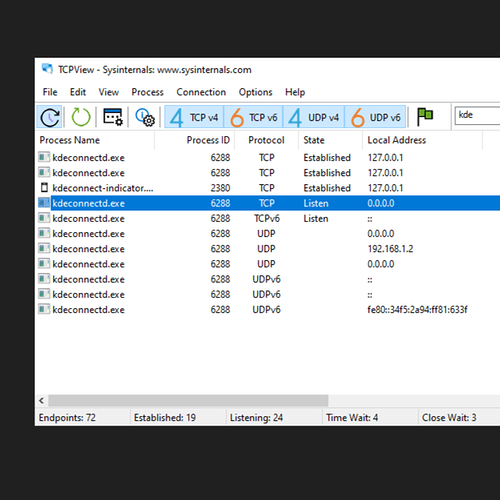Screen dimensions: 500x500
Task: Toggle the UDP v4 filter
Action: (x=313, y=117)
